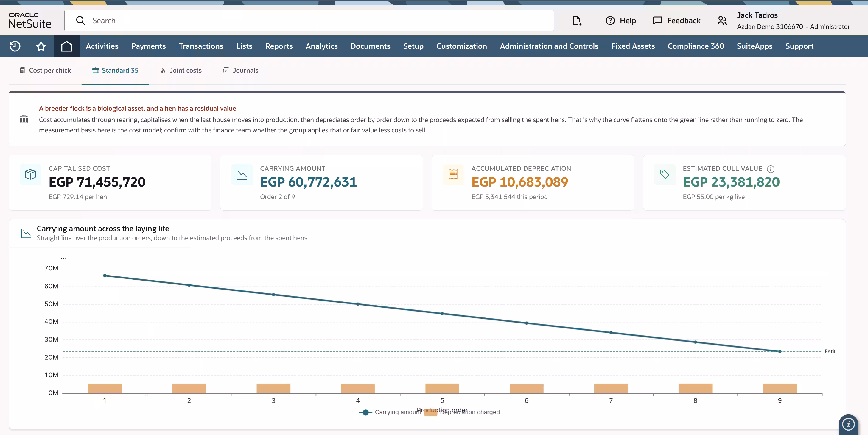Open the Payments menu
868x435 pixels.
coord(148,46)
